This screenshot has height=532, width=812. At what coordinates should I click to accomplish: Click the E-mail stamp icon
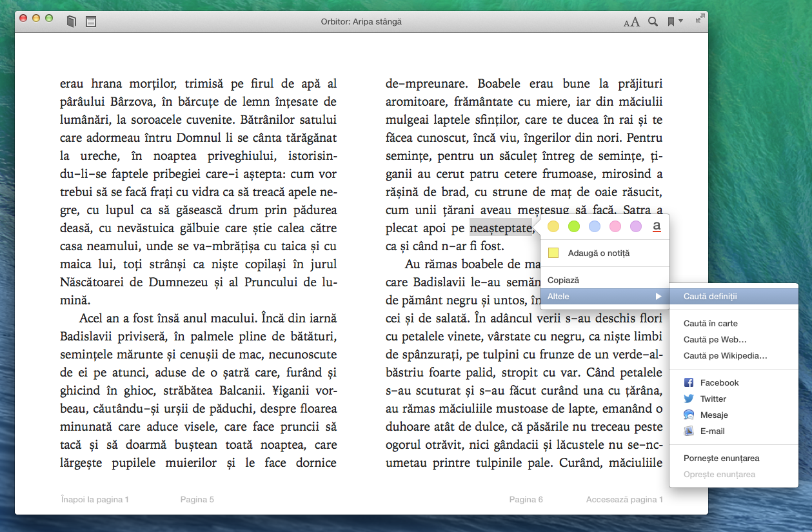click(689, 431)
